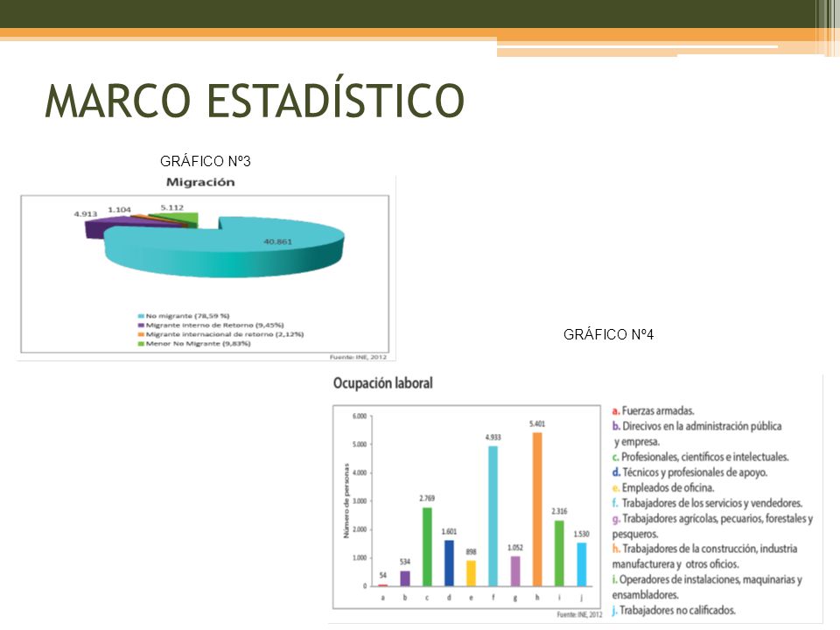840x630 pixels.
Task: Click the 6.000 y-axis tick label
Action: (360, 416)
